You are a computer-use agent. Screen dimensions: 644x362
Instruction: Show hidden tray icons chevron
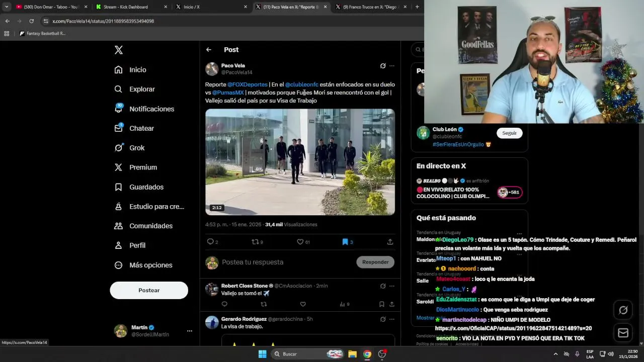click(555, 354)
